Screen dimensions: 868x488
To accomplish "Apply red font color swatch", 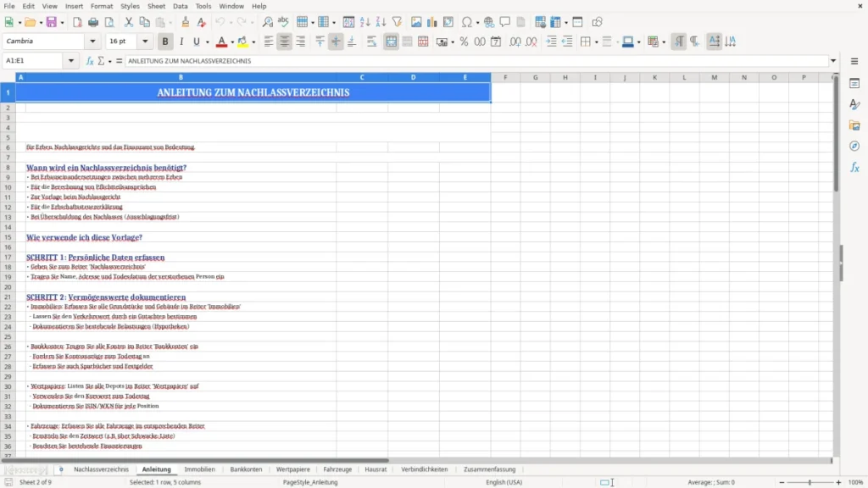I will [221, 42].
